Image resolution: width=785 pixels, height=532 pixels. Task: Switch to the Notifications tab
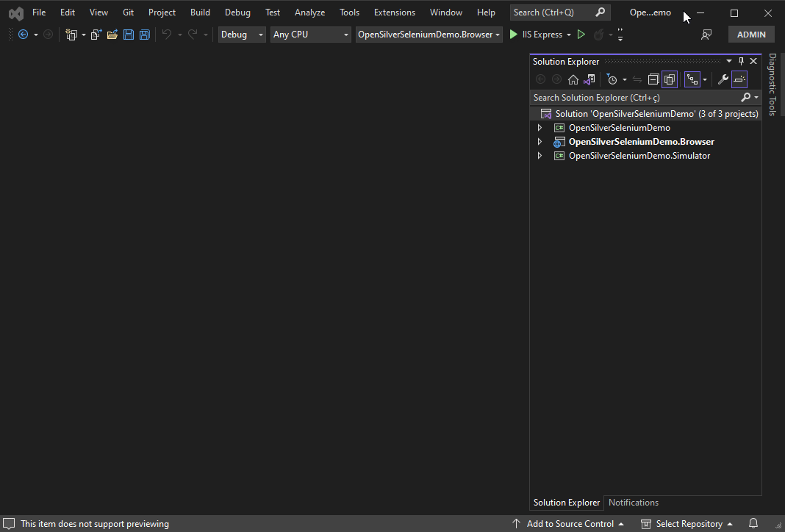point(633,503)
